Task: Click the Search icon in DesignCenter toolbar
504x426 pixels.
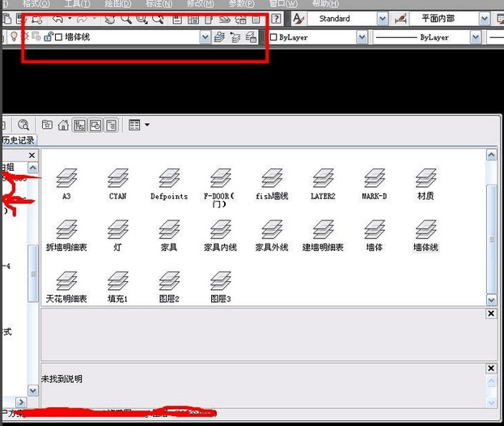Action: (23, 125)
